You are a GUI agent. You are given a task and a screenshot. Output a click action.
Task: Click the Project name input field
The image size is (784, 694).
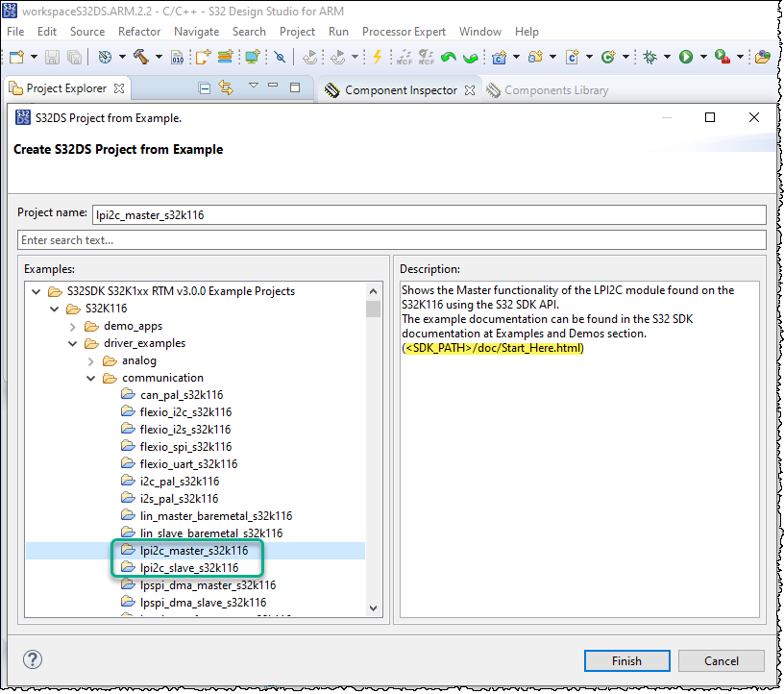429,215
